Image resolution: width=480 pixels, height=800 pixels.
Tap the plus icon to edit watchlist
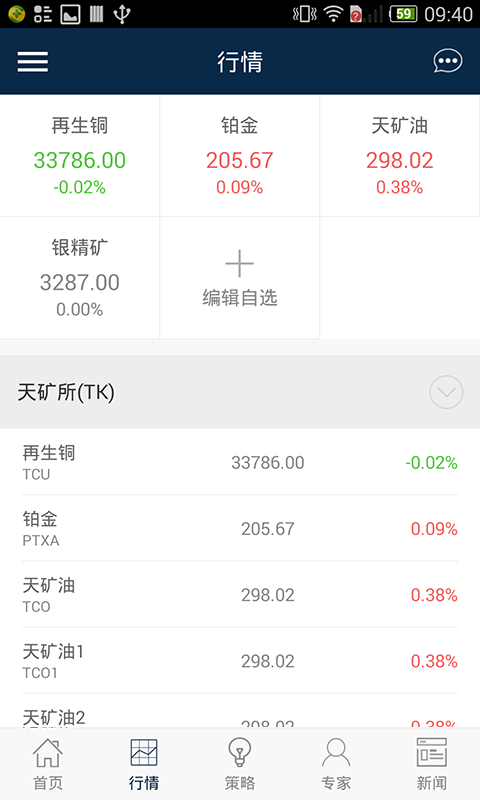[x=240, y=264]
